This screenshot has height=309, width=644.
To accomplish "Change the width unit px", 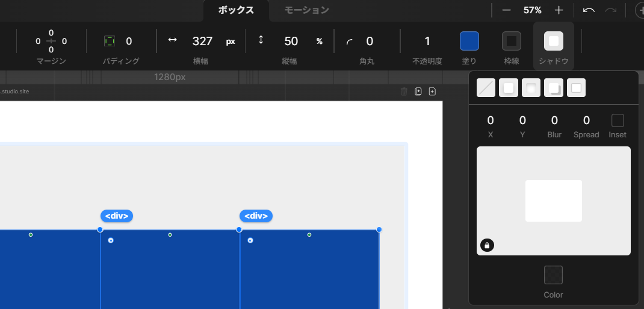I will point(231,42).
